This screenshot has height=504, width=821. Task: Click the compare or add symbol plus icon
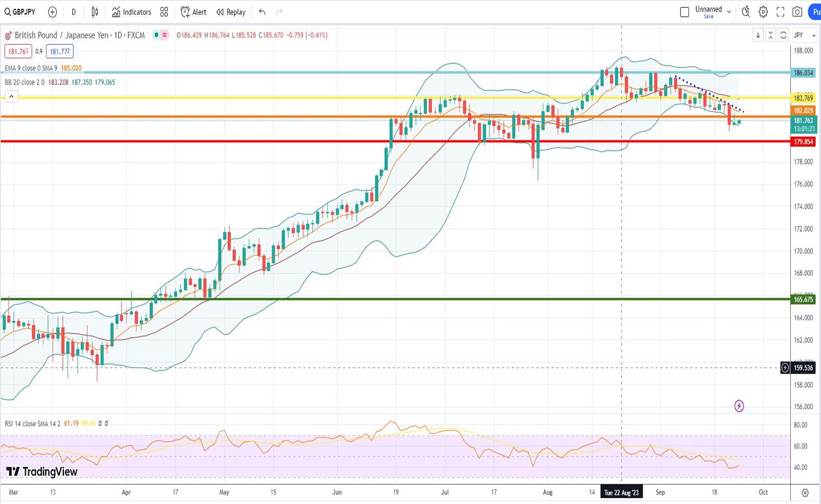[52, 12]
